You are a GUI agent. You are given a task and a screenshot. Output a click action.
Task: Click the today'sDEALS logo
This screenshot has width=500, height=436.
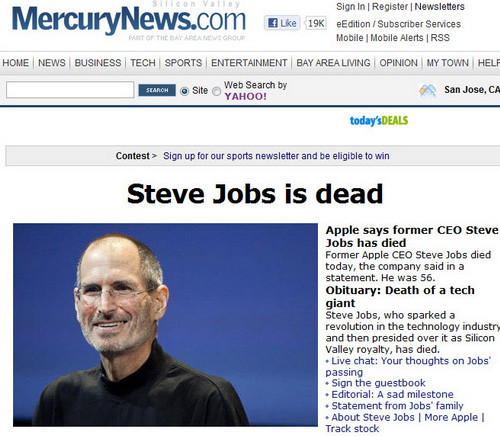[x=379, y=121]
